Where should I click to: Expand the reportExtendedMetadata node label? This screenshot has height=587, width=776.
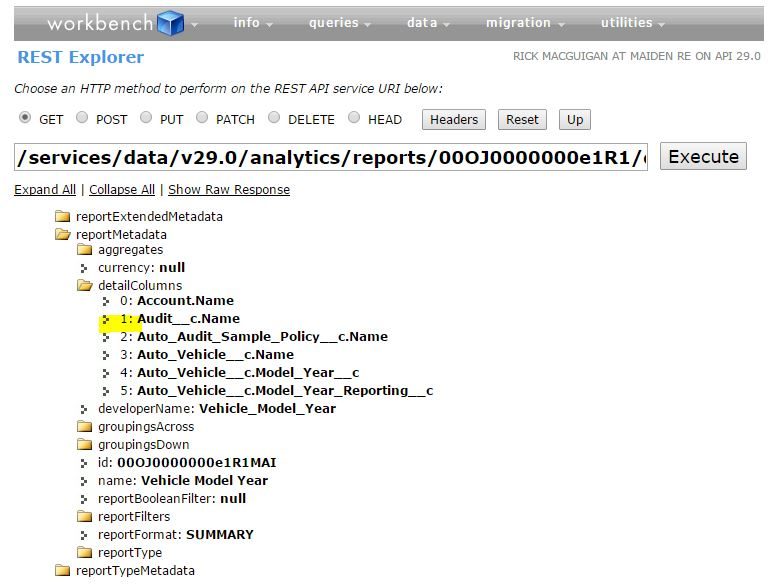tap(149, 217)
